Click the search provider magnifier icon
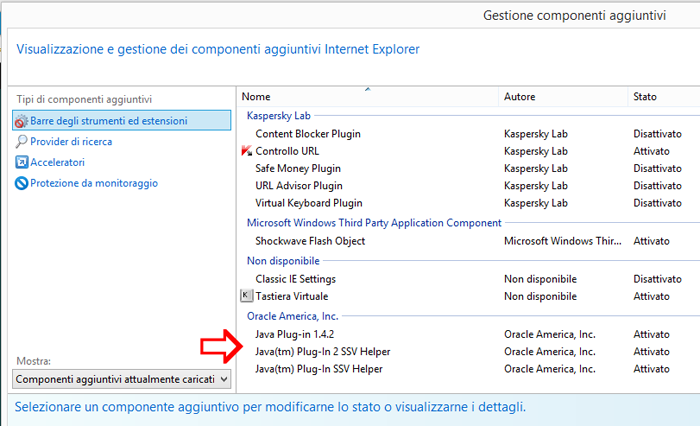The height and width of the screenshot is (426, 700). pyautogui.click(x=21, y=142)
